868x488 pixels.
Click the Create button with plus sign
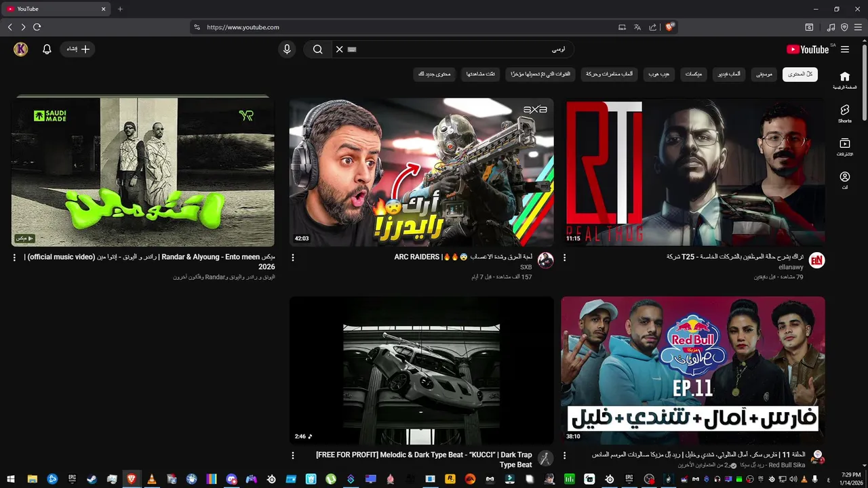tap(78, 49)
